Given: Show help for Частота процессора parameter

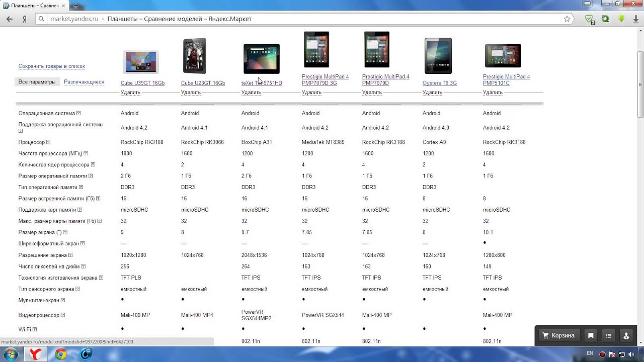Looking at the screenshot, I should point(86,154).
